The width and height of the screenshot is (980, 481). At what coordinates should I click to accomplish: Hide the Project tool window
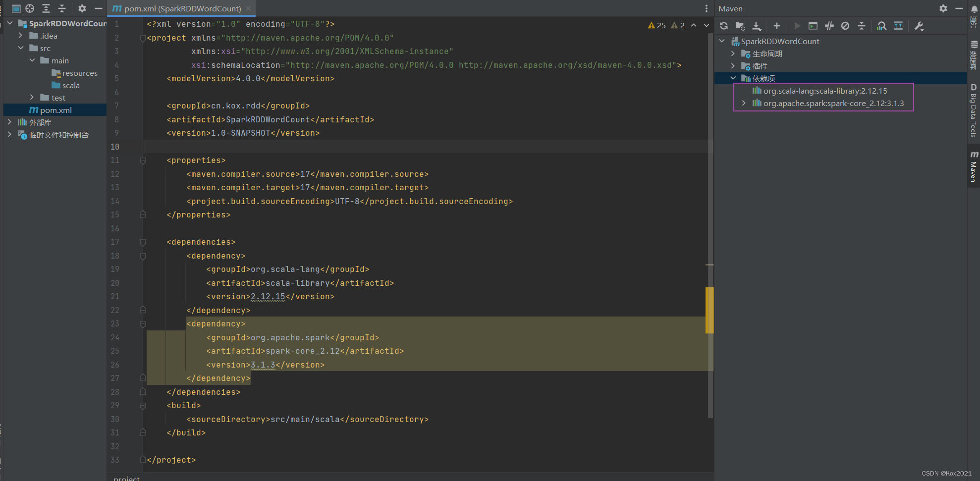click(99, 8)
